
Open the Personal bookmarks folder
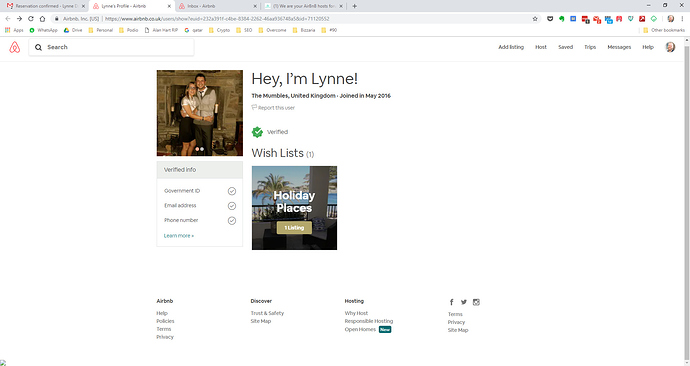(x=101, y=30)
